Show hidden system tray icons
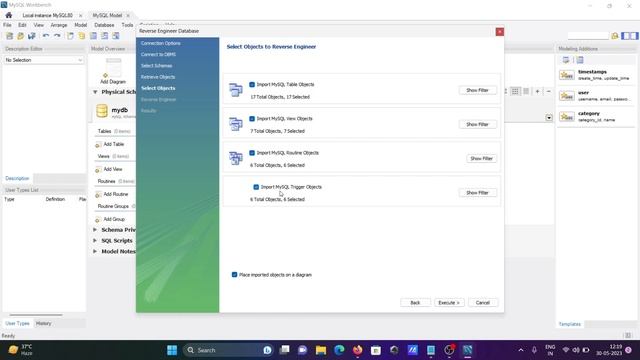 [521, 350]
